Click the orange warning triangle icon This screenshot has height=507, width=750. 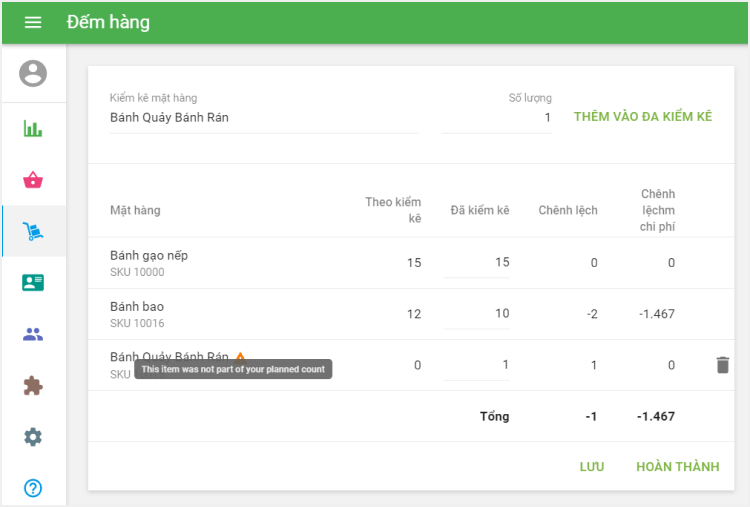[x=240, y=357]
